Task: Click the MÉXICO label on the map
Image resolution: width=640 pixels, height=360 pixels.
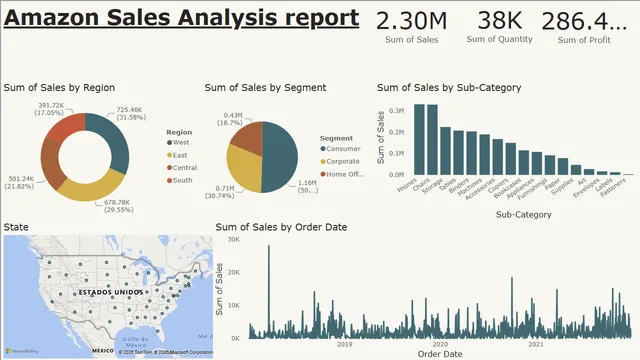Action: (x=103, y=351)
